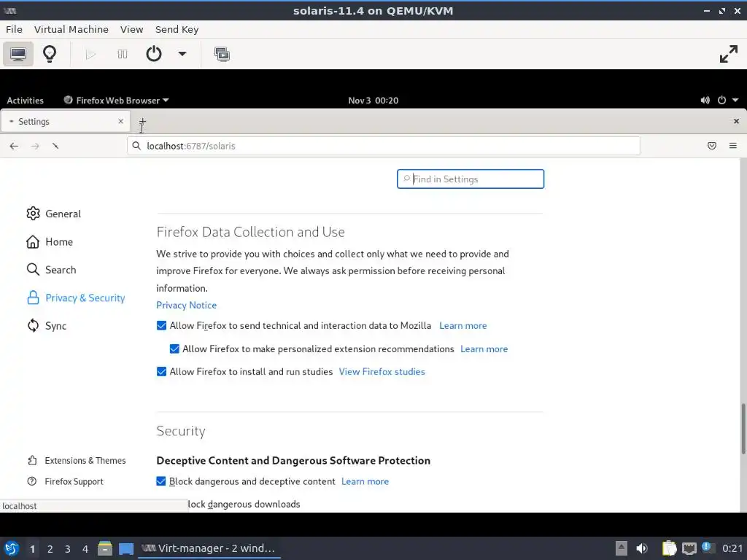Expand the Firefox Web Browser app menu
The width and height of the screenshot is (747, 560).
[x=116, y=101]
